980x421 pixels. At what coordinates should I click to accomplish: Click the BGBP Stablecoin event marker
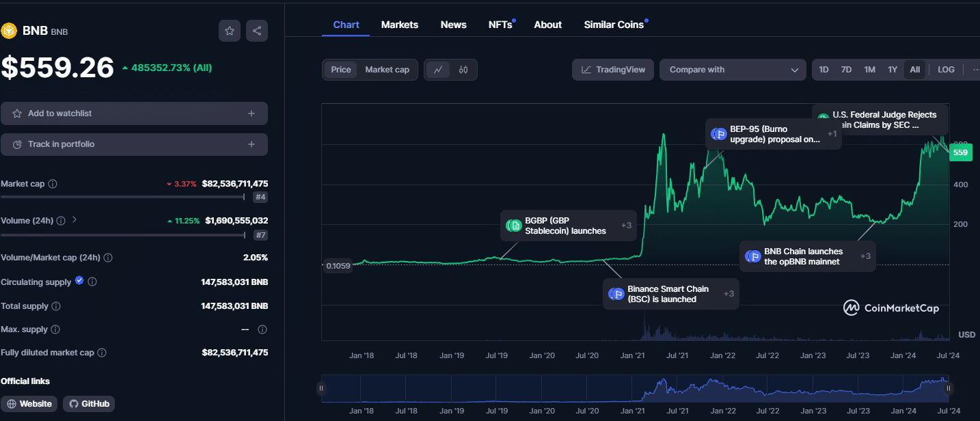pyautogui.click(x=514, y=226)
